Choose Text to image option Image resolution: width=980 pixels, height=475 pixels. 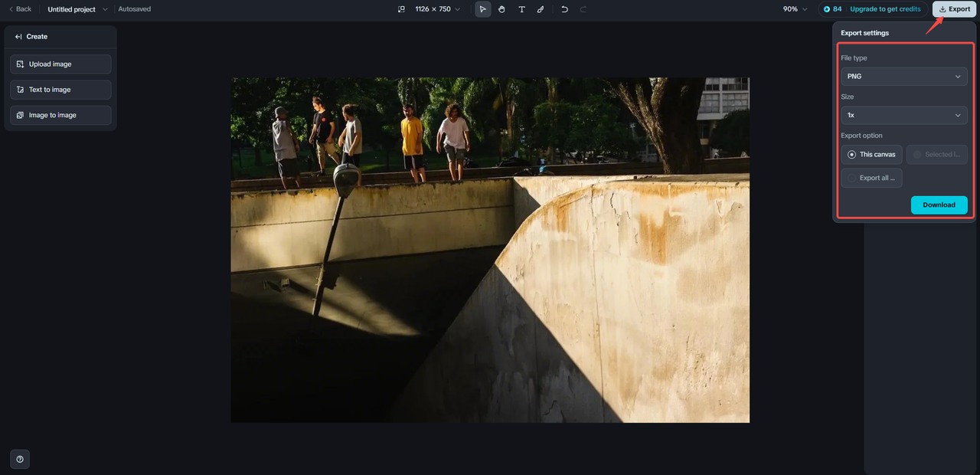[x=60, y=90]
